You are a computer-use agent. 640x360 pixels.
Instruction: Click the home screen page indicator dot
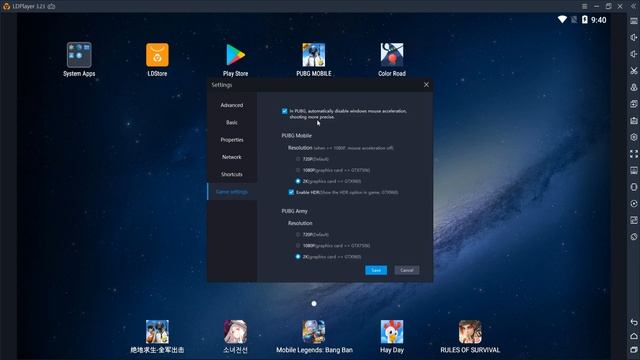coord(314,304)
